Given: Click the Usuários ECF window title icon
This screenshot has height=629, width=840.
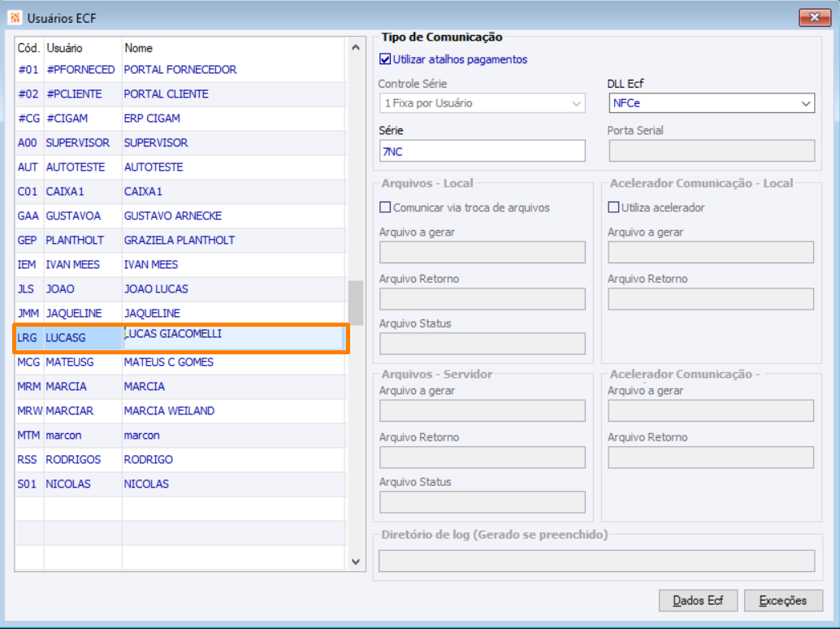Looking at the screenshot, I should [15, 17].
